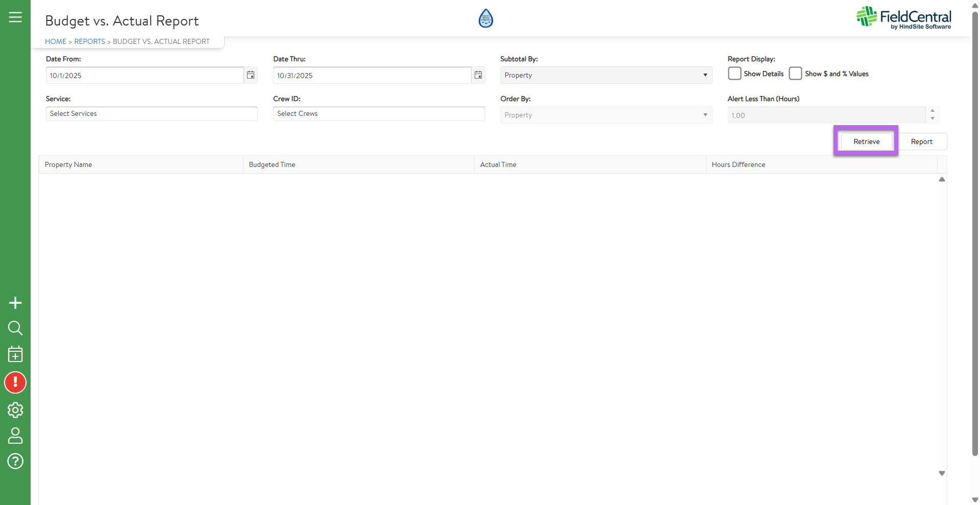Click the Report button

coord(921,141)
